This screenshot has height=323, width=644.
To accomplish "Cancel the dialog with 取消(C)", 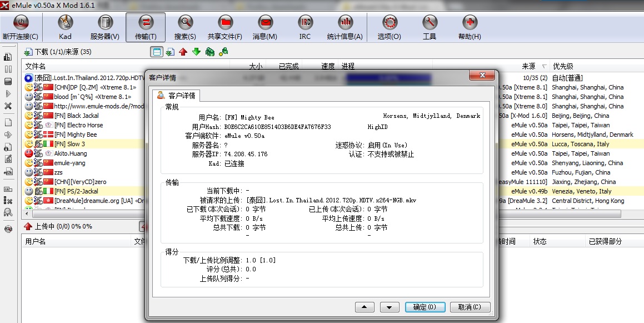I will pos(470,307).
